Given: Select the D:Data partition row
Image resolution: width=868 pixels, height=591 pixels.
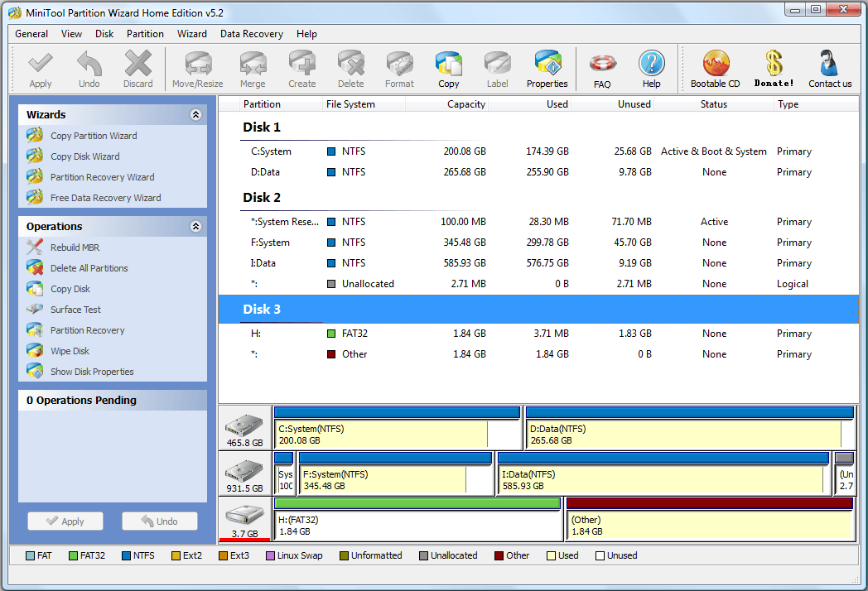Looking at the screenshot, I should pyautogui.click(x=538, y=172).
